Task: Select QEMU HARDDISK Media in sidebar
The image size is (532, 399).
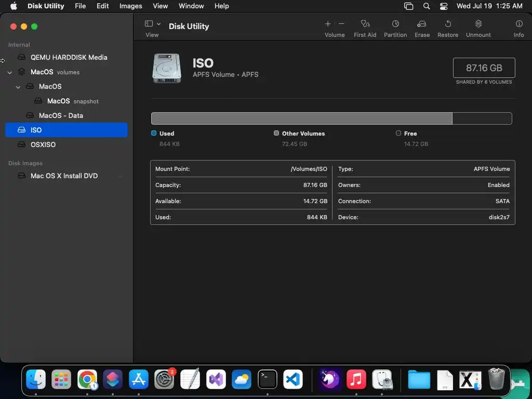Action: click(66, 57)
